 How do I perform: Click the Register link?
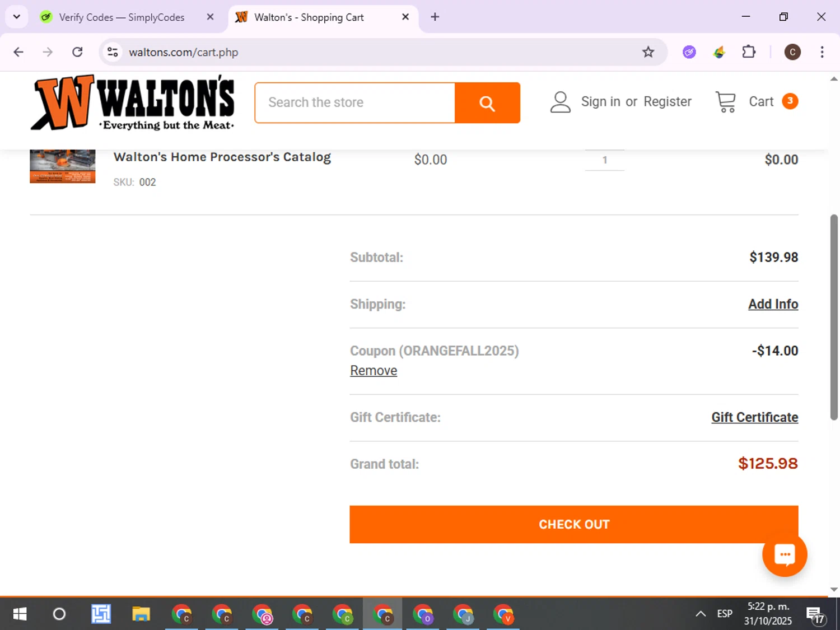pyautogui.click(x=668, y=101)
